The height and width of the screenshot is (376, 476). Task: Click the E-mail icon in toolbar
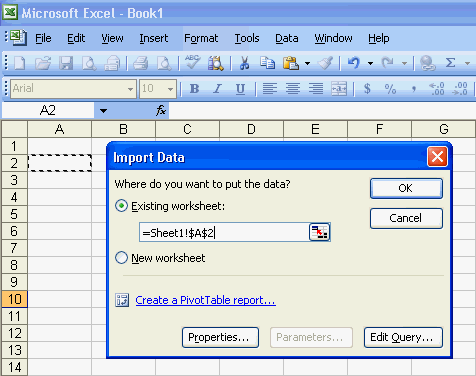tap(112, 63)
